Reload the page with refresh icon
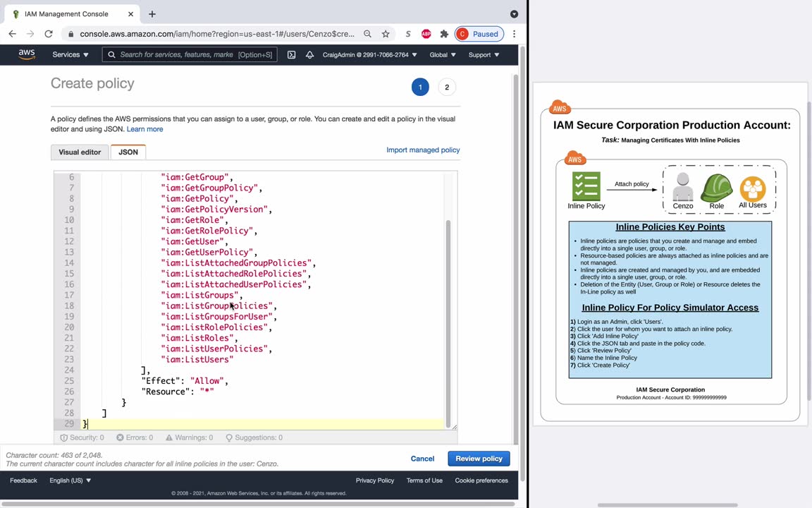 (49, 34)
